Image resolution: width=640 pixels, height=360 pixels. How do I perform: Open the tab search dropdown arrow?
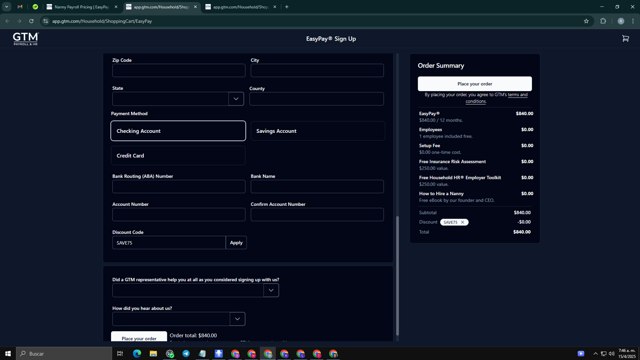[x=7, y=7]
